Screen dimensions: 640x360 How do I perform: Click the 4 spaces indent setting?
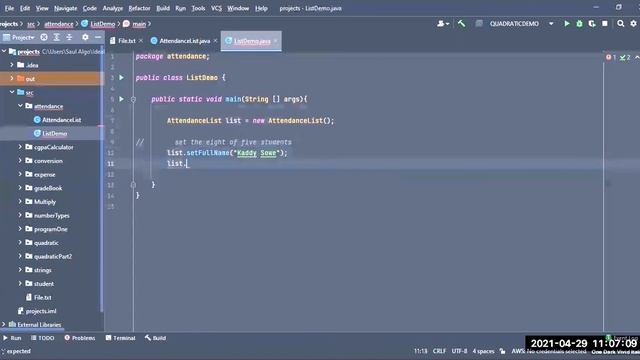(x=483, y=351)
